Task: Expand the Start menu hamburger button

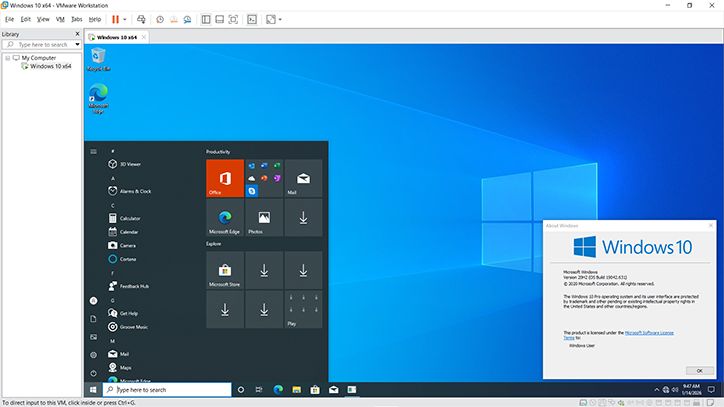Action: (93, 152)
